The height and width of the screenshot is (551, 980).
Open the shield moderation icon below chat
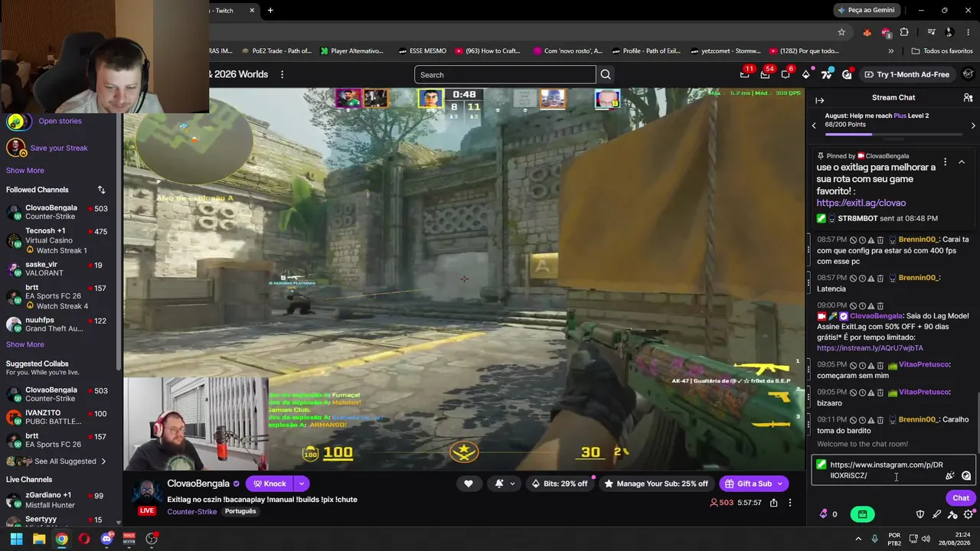[x=920, y=514]
